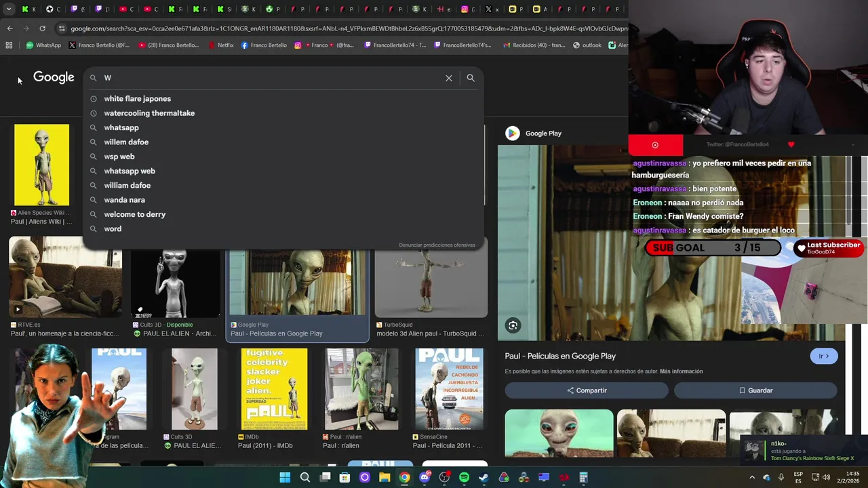The image size is (868, 488).
Task: Select suggestion "whatsapp"
Action: 283,127
